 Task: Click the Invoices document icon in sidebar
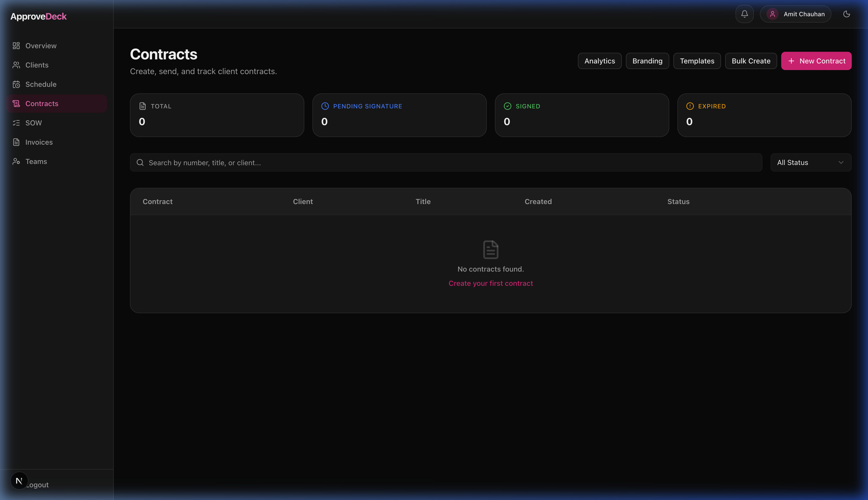pyautogui.click(x=16, y=142)
